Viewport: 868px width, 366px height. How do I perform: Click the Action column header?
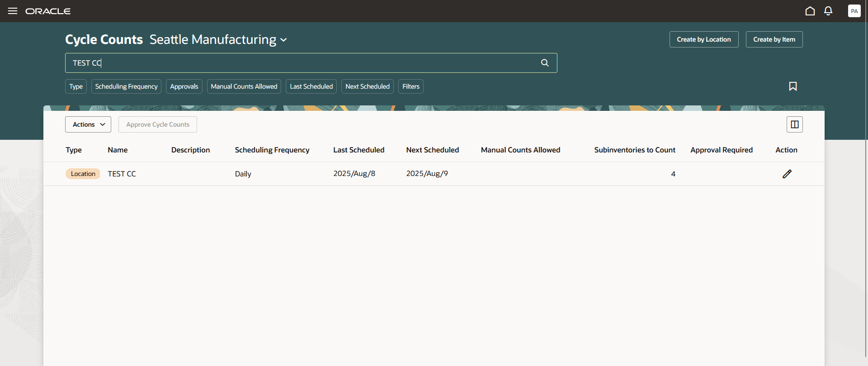pyautogui.click(x=787, y=150)
